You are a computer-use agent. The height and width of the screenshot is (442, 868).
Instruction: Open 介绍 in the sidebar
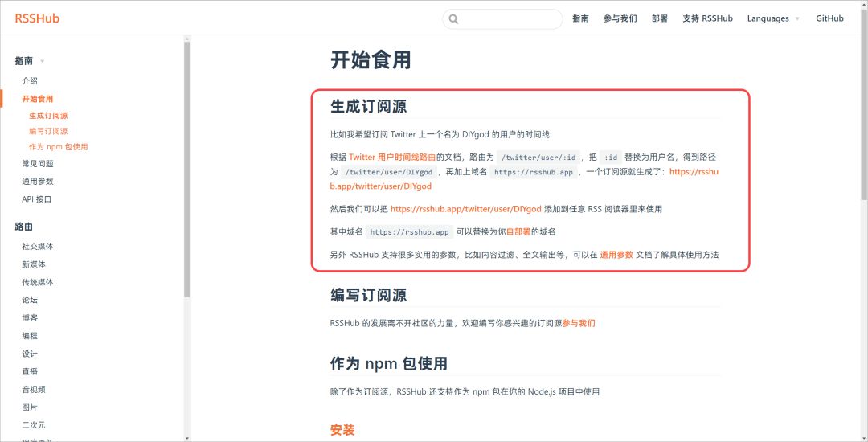coord(30,81)
